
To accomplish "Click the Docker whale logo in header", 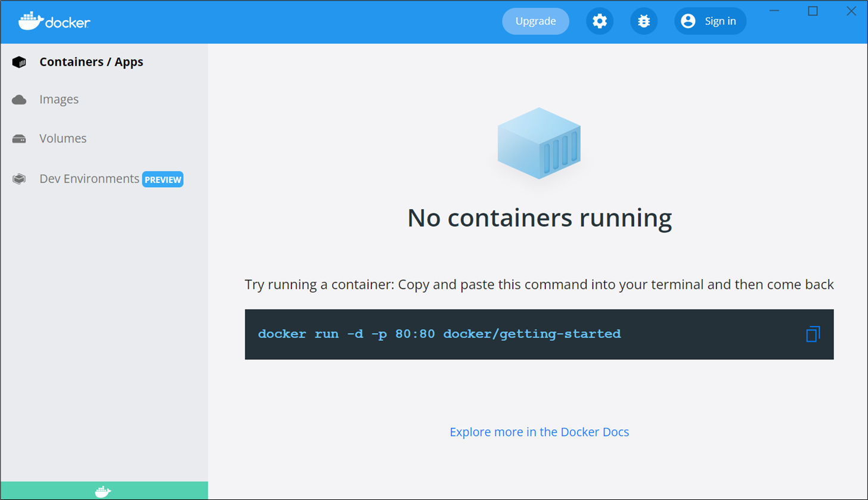I will (x=54, y=21).
